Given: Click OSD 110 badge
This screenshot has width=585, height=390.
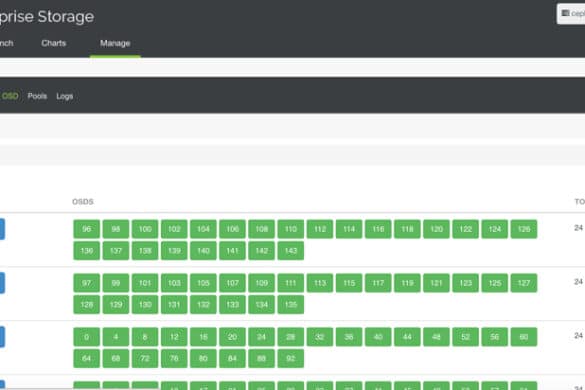Looking at the screenshot, I should coord(291,229).
